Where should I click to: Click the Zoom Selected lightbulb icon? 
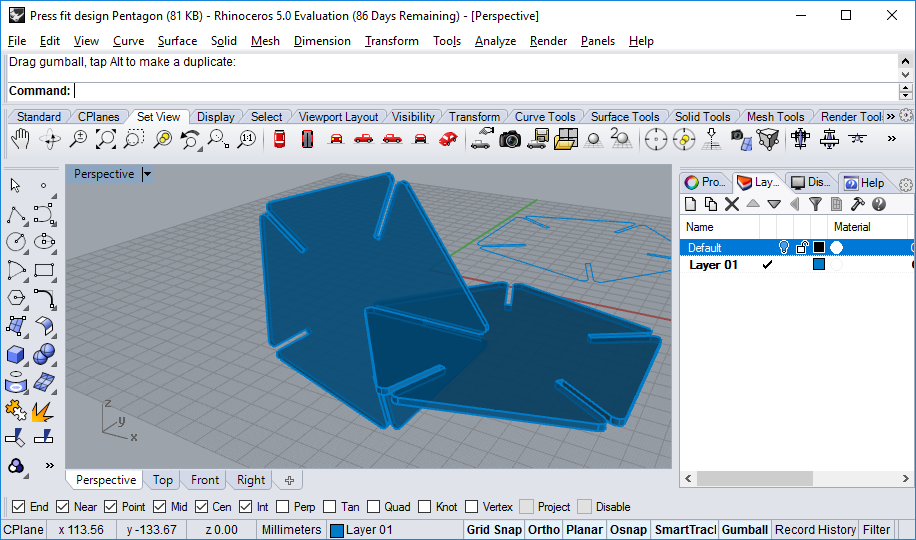(x=162, y=139)
